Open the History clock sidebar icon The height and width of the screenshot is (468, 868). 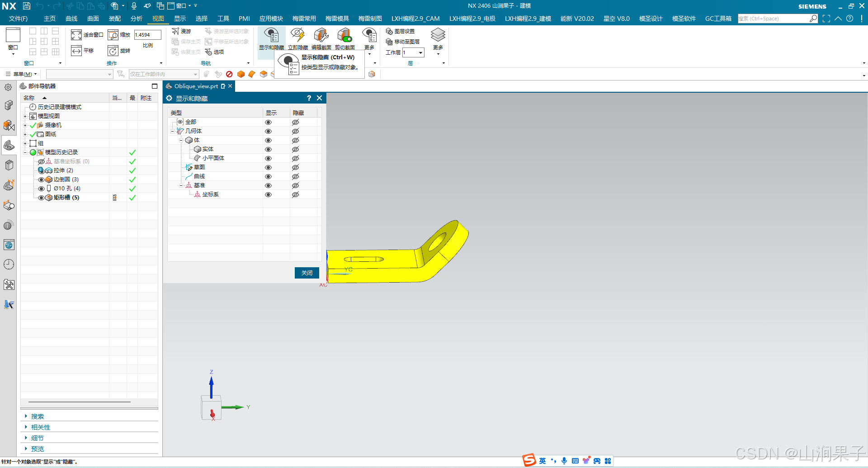[9, 265]
